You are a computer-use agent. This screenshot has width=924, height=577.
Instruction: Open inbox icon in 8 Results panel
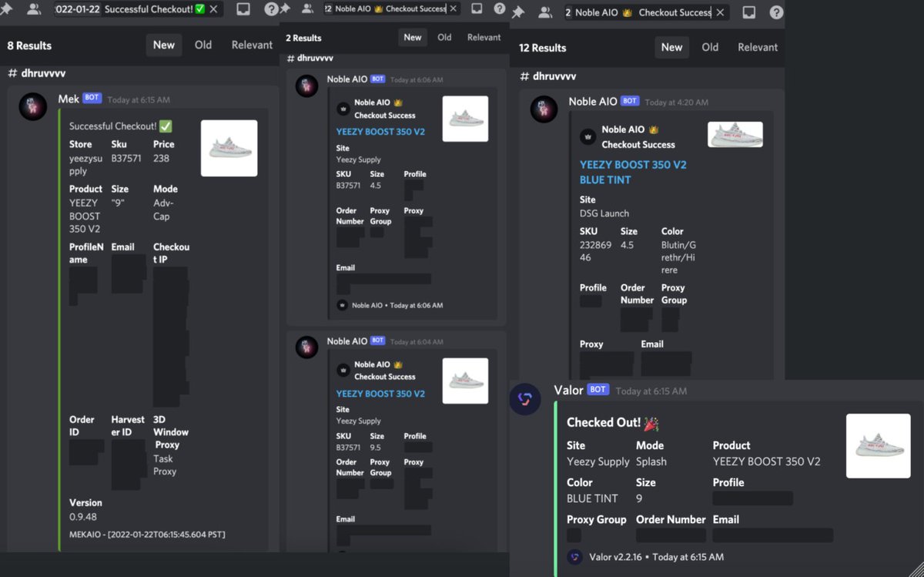tap(243, 9)
